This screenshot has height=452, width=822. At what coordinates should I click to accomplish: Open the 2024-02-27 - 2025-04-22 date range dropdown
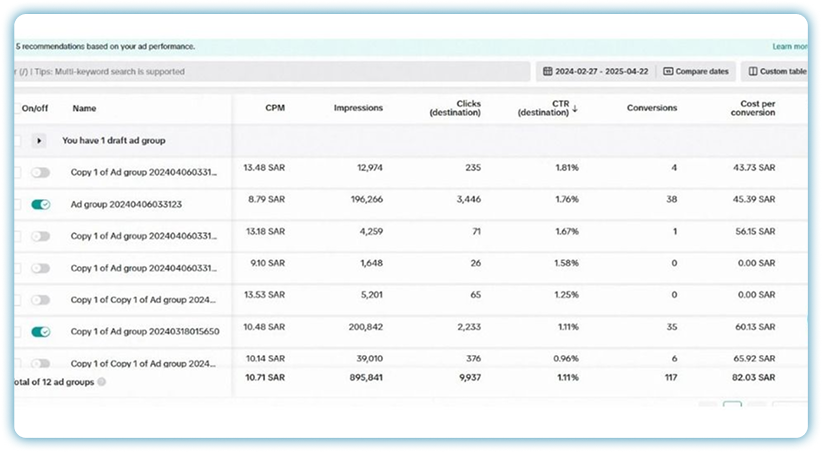(x=595, y=72)
